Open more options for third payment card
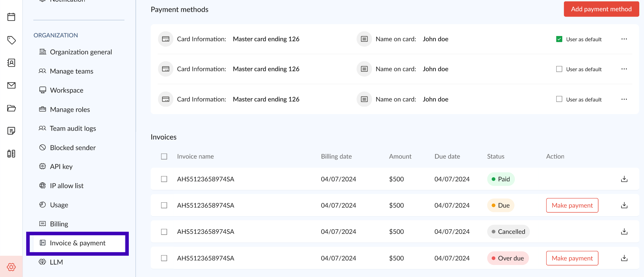 point(624,99)
